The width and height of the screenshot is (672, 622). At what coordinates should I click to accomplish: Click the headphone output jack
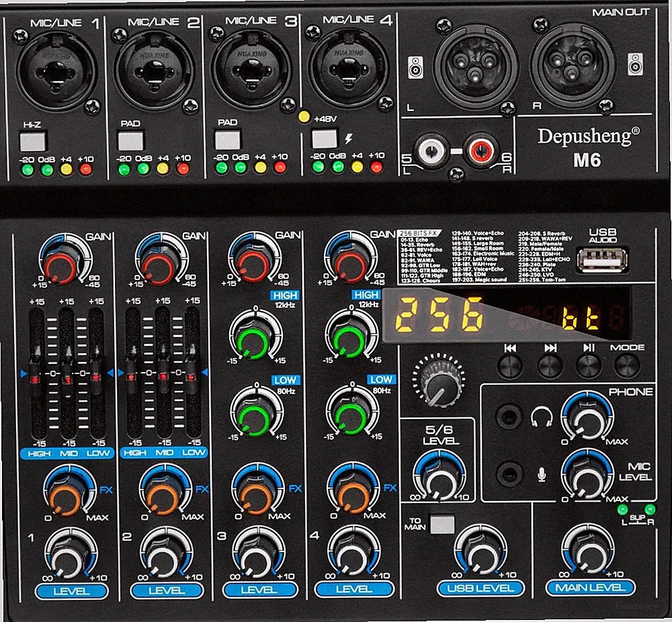coord(509,416)
